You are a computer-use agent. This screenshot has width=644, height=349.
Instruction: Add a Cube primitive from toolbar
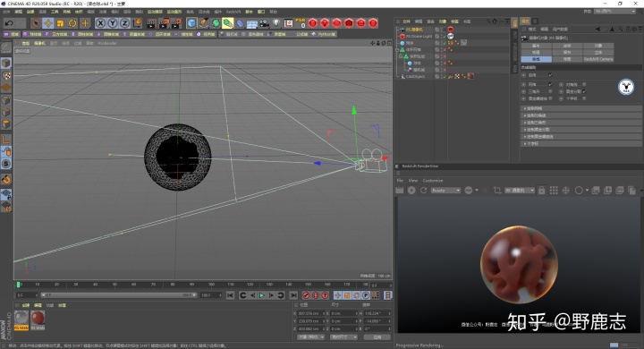[191, 23]
